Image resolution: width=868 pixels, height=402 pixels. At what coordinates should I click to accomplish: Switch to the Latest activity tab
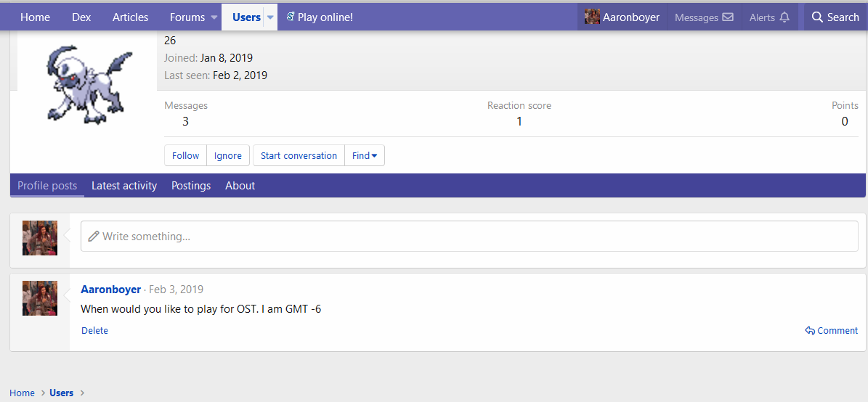[124, 185]
